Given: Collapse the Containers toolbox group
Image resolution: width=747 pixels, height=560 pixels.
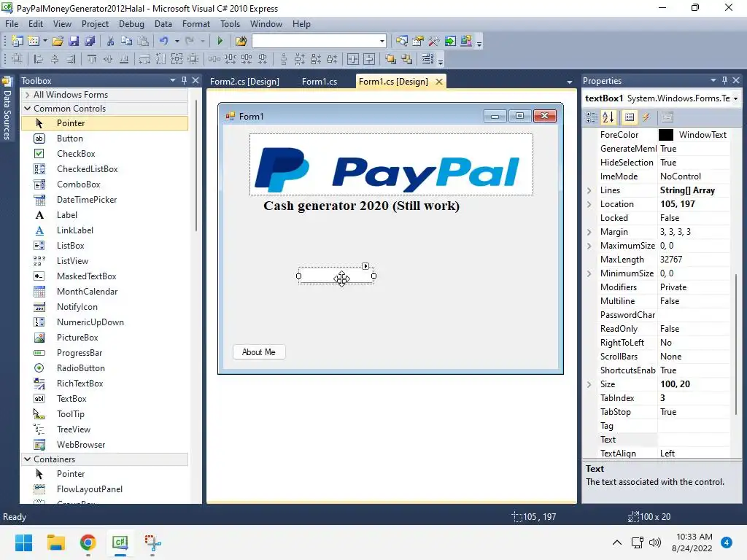Looking at the screenshot, I should click(x=28, y=459).
